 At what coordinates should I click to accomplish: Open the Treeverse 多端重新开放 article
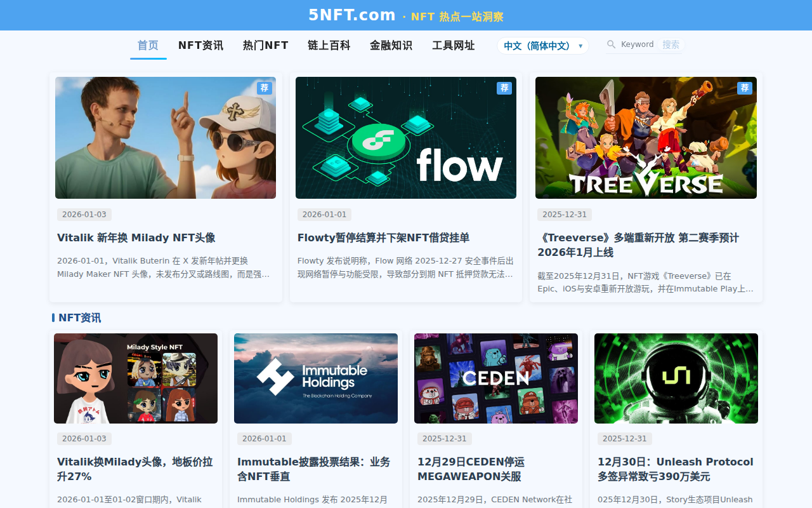point(646,244)
